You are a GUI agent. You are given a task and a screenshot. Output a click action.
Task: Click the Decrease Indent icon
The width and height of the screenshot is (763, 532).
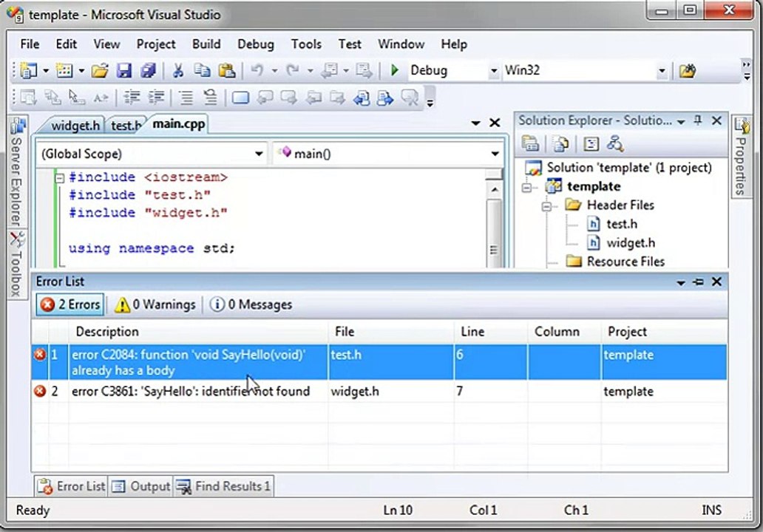click(132, 98)
